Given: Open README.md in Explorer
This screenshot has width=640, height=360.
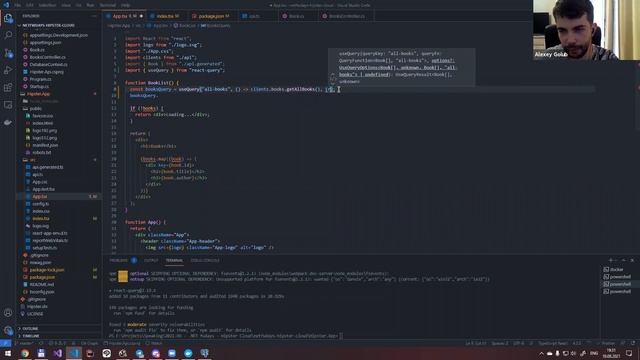Looking at the screenshot, I should click(42, 284).
